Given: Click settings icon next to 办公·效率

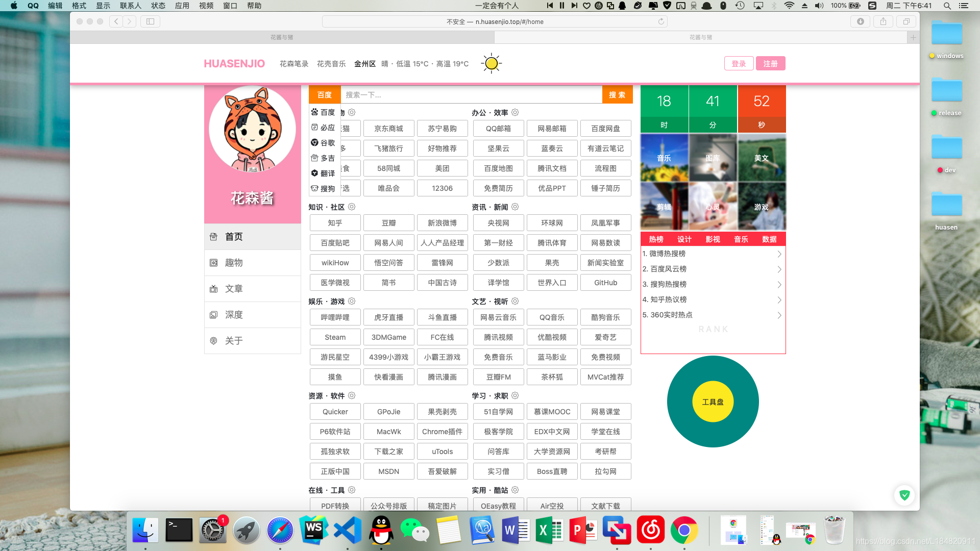Looking at the screenshot, I should tap(515, 112).
